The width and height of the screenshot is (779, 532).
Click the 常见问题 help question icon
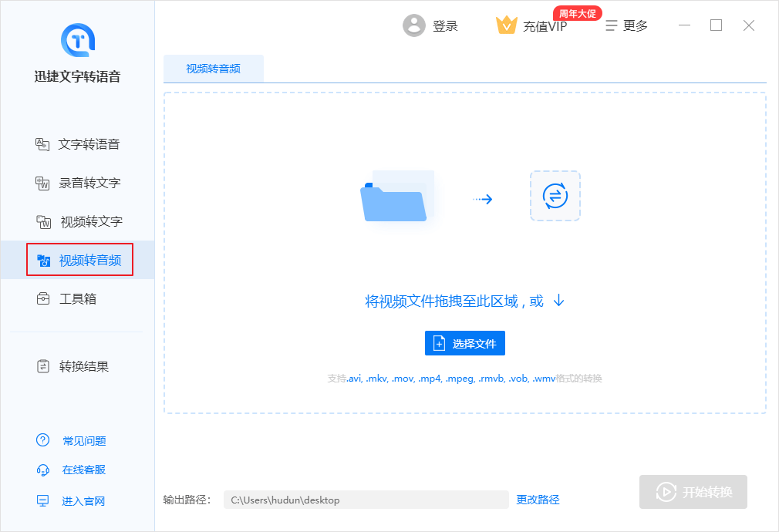coord(42,440)
